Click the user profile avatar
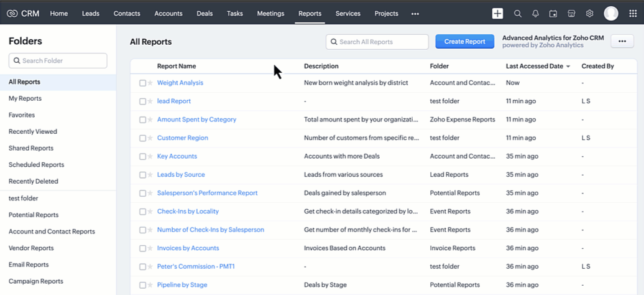The image size is (644, 295). pyautogui.click(x=610, y=14)
